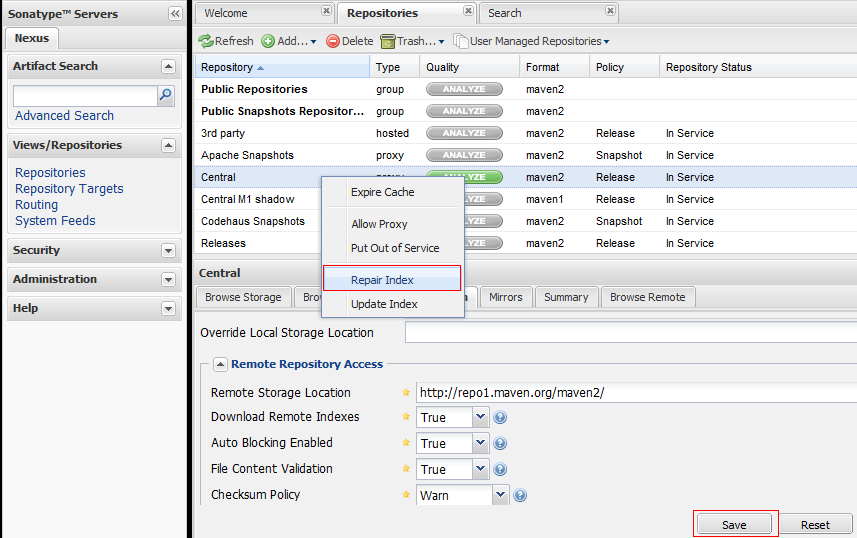
Task: Click ANALYZE for Public Repositories
Action: (x=464, y=89)
